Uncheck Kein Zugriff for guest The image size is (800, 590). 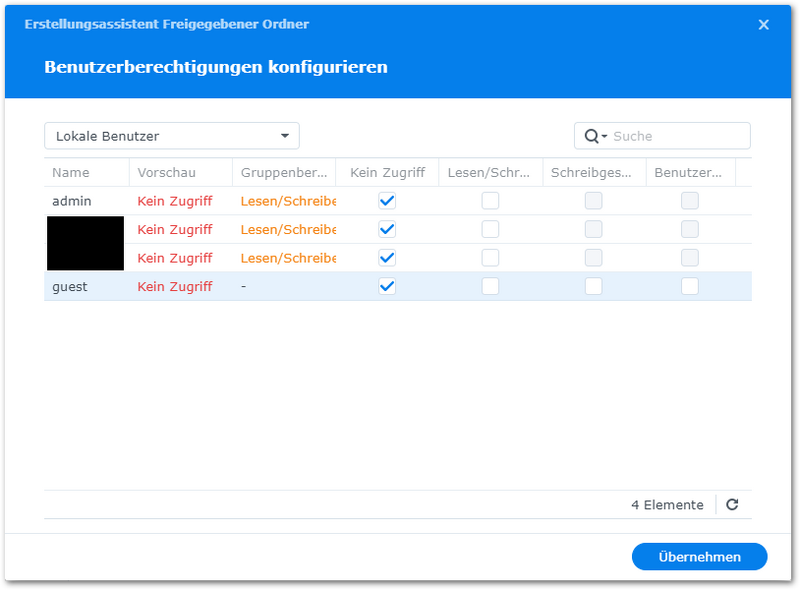coord(387,287)
